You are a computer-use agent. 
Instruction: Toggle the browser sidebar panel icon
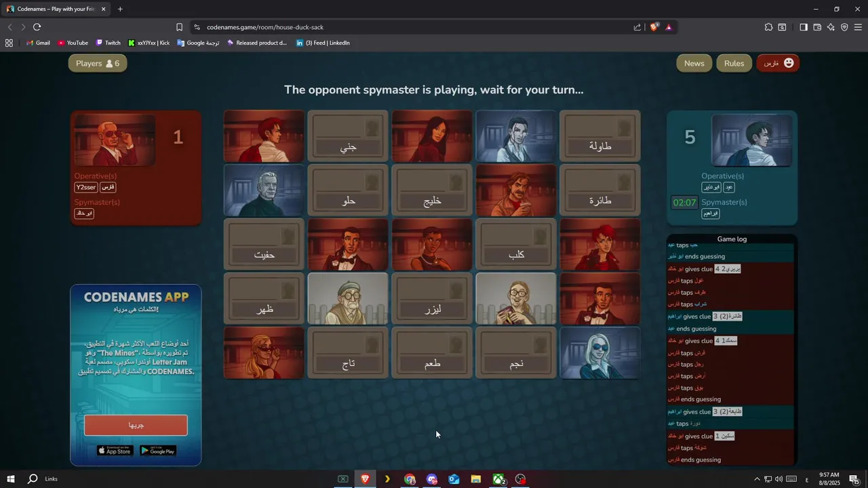click(x=804, y=27)
